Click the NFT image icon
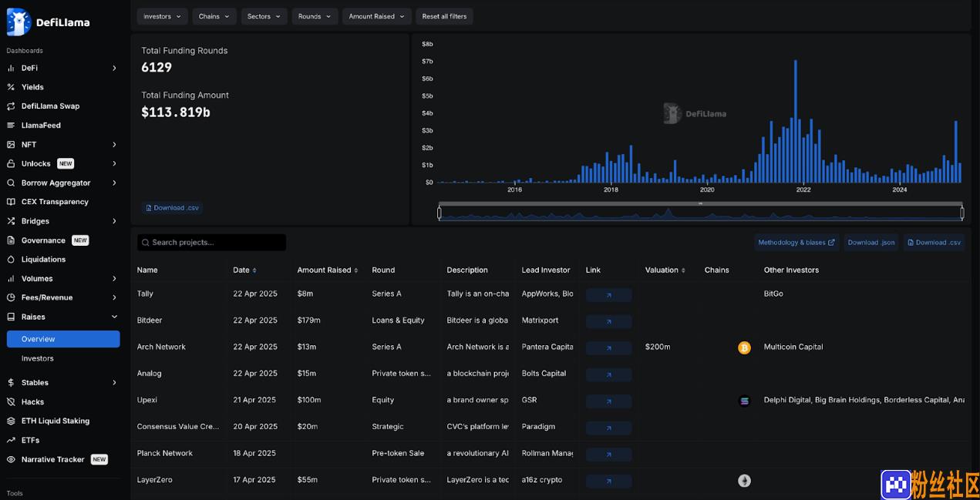The width and height of the screenshot is (980, 500). click(x=11, y=145)
